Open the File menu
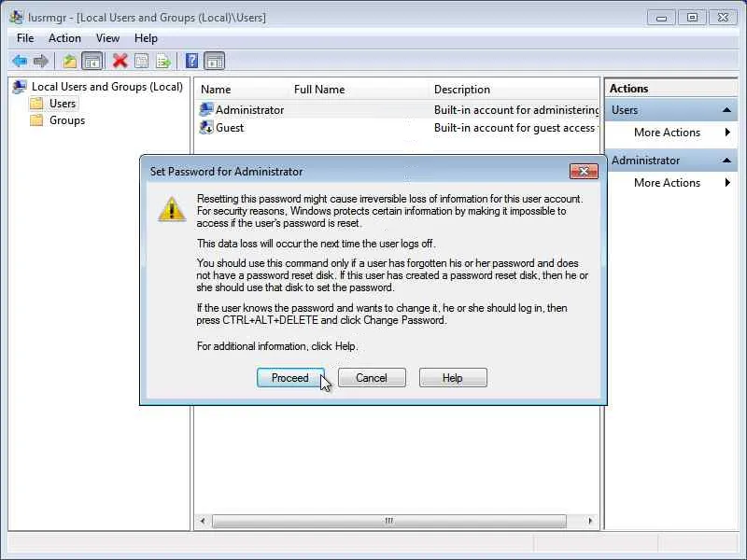 pos(25,38)
